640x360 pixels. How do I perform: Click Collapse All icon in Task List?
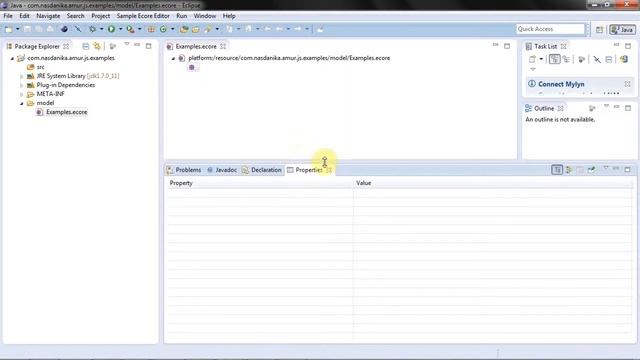(x=609, y=60)
